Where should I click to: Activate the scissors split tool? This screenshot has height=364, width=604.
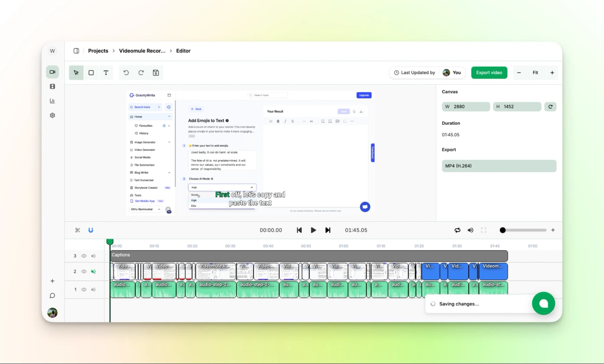(x=78, y=230)
